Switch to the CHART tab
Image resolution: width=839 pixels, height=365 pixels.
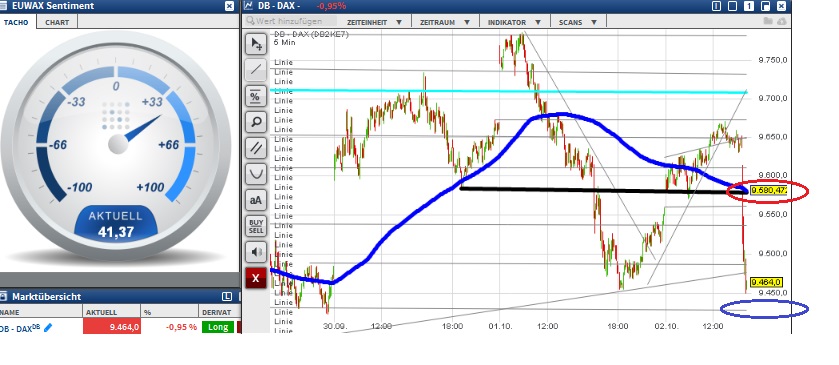57,22
